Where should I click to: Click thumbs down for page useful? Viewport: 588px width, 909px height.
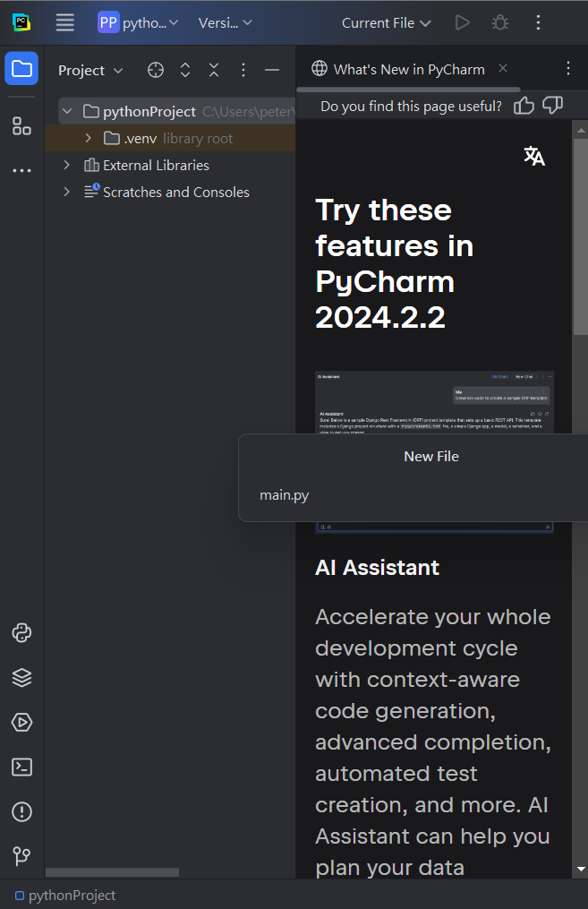click(x=553, y=106)
